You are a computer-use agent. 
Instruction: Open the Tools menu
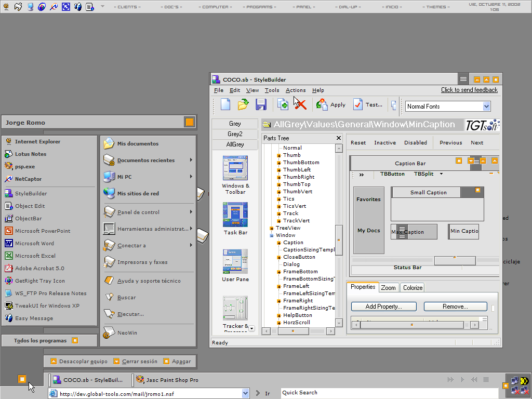click(272, 90)
